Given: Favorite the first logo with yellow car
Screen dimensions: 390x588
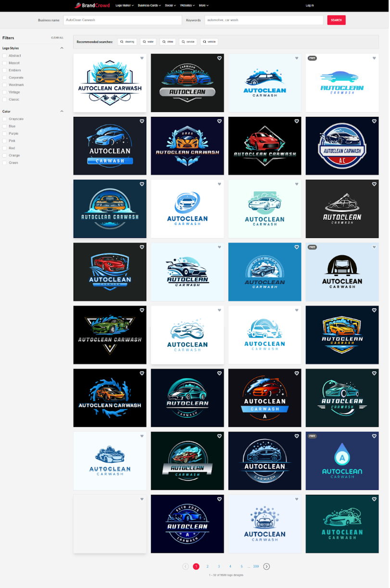Looking at the screenshot, I should click(142, 58).
